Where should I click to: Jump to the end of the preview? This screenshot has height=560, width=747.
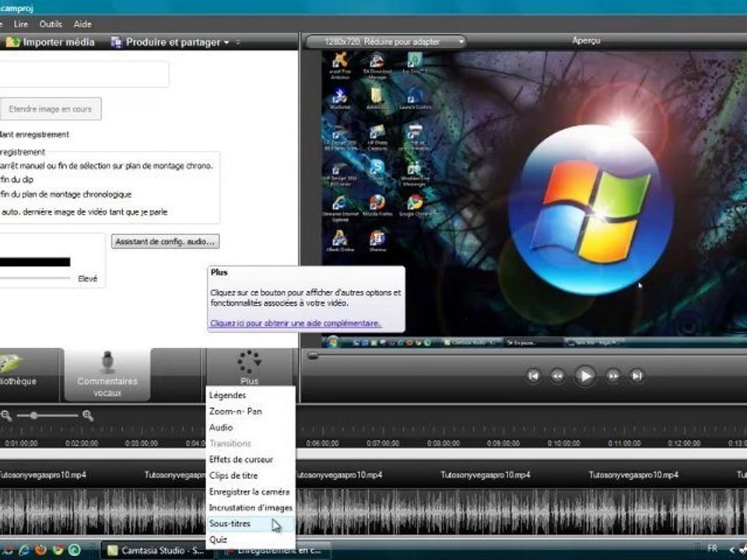[637, 376]
